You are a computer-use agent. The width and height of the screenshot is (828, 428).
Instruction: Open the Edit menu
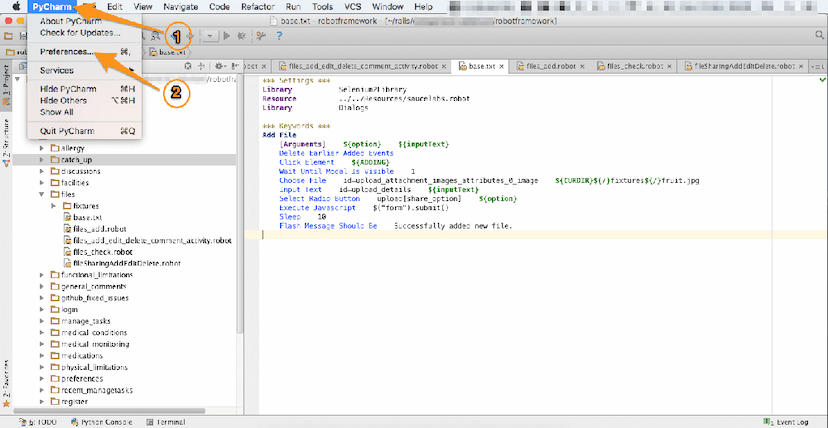pyautogui.click(x=114, y=7)
